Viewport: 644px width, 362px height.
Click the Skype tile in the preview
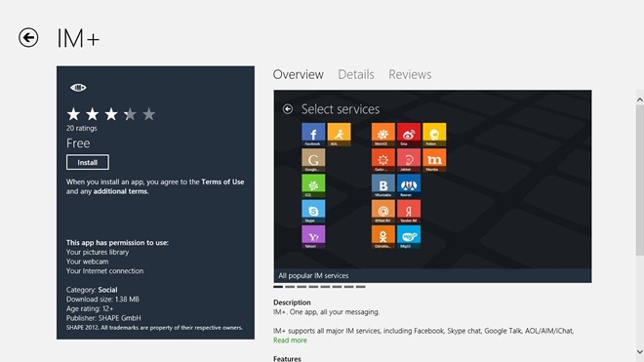(x=313, y=211)
